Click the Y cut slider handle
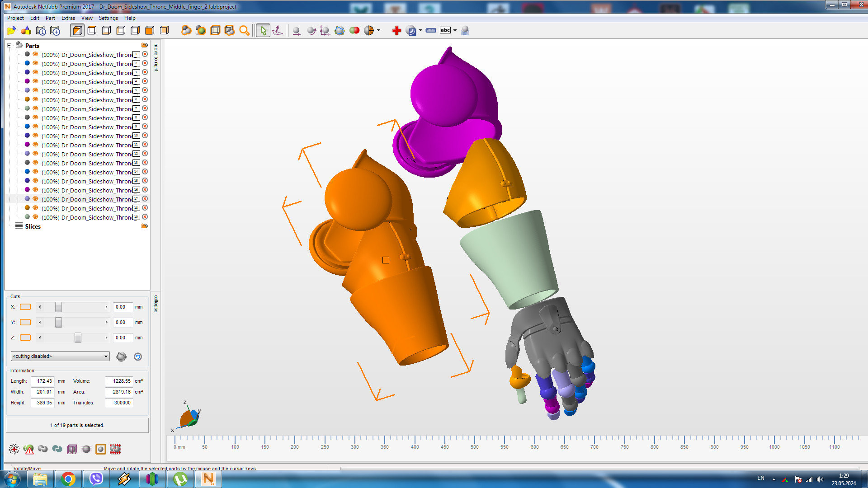The width and height of the screenshot is (868, 488). 59,322
